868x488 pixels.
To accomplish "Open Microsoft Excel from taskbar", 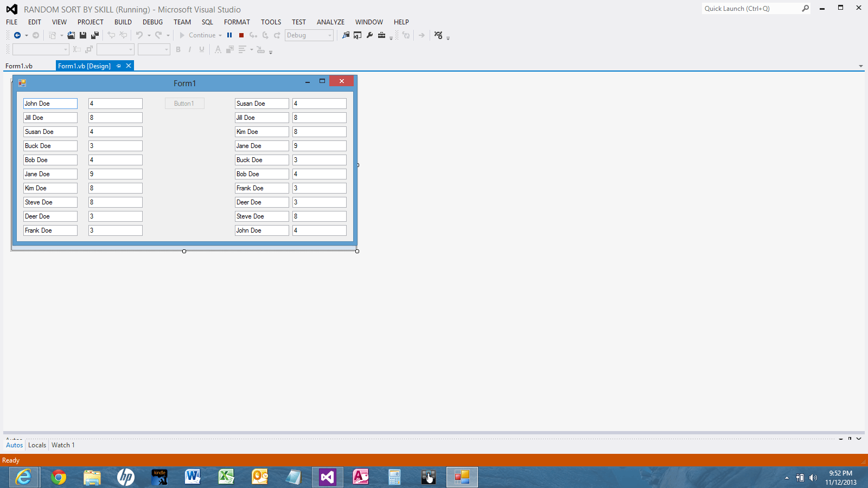I will pos(226,477).
